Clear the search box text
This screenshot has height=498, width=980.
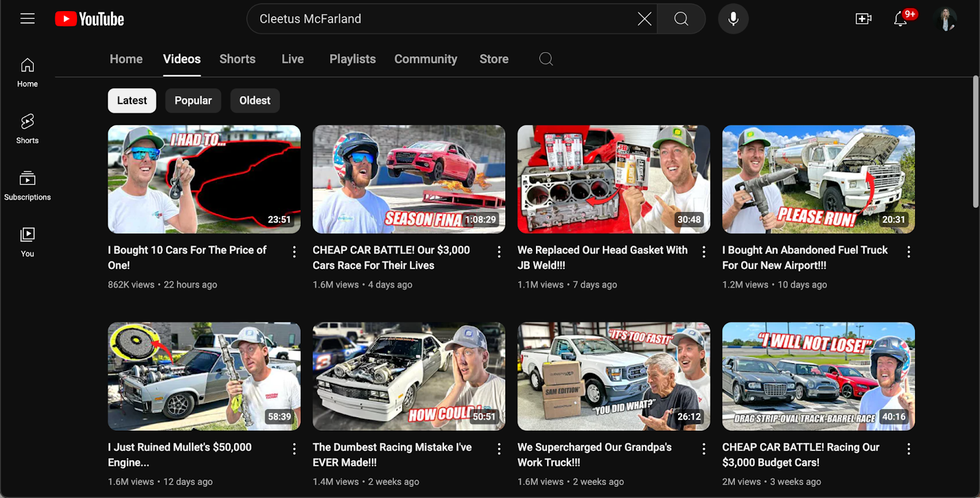644,19
